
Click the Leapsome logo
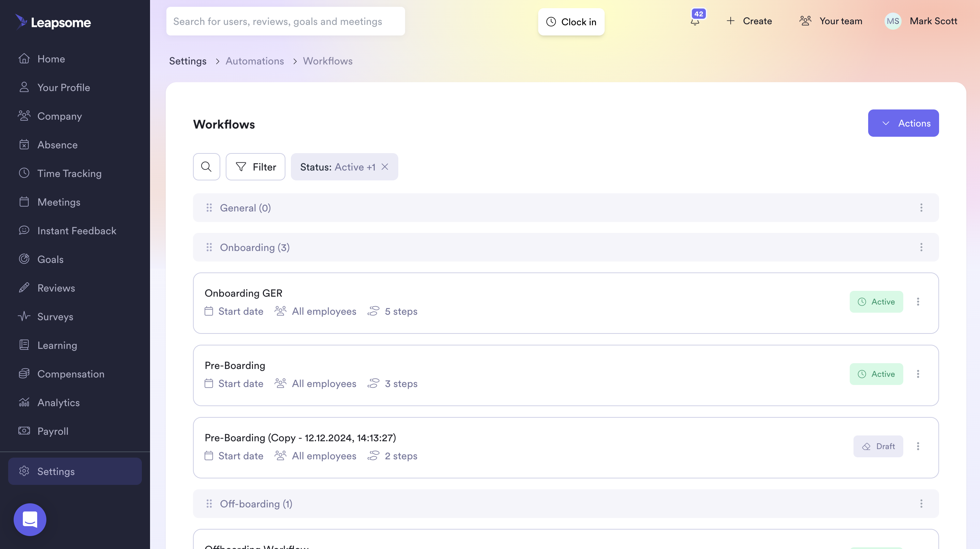[53, 22]
